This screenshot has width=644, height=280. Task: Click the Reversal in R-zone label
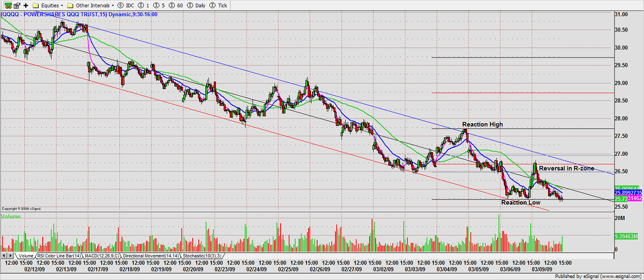(566, 169)
